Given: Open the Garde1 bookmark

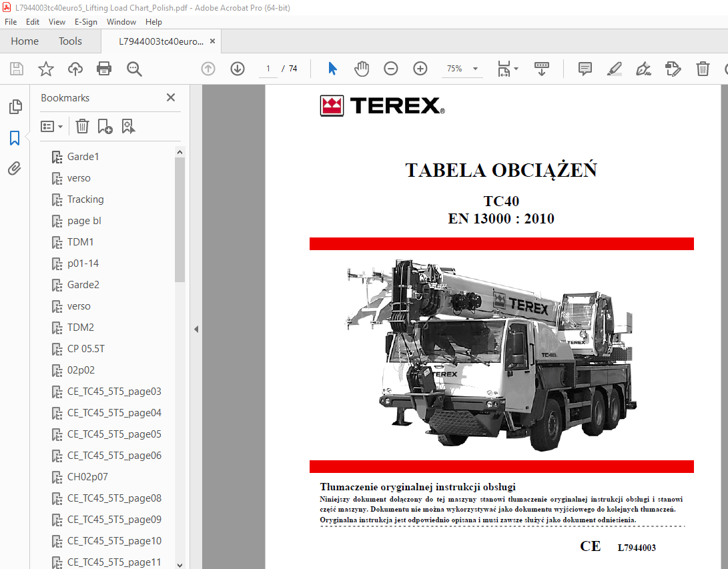Looking at the screenshot, I should [x=83, y=156].
